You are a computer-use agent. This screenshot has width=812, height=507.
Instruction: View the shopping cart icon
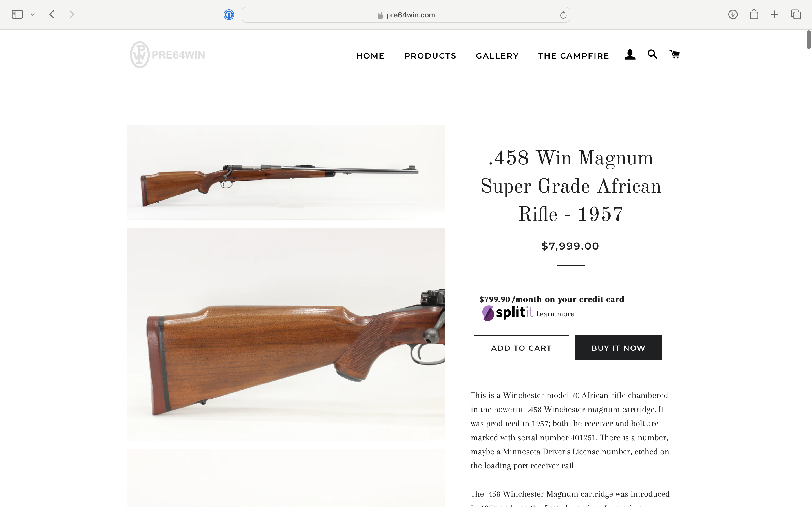pos(675,54)
